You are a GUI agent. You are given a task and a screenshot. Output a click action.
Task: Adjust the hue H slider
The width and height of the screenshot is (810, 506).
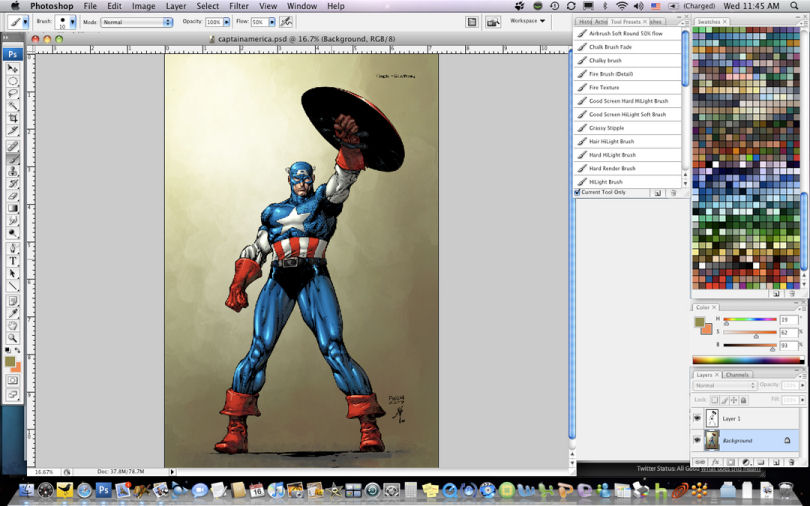(x=726, y=323)
